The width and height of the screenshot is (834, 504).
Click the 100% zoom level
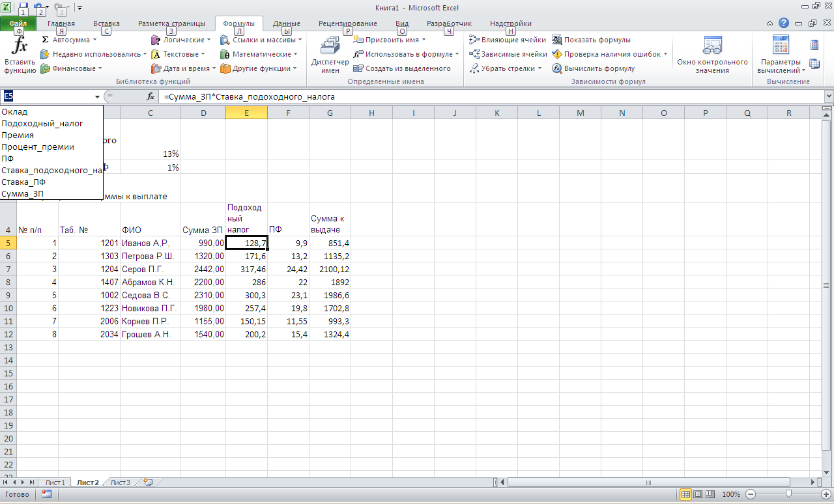pos(731,495)
